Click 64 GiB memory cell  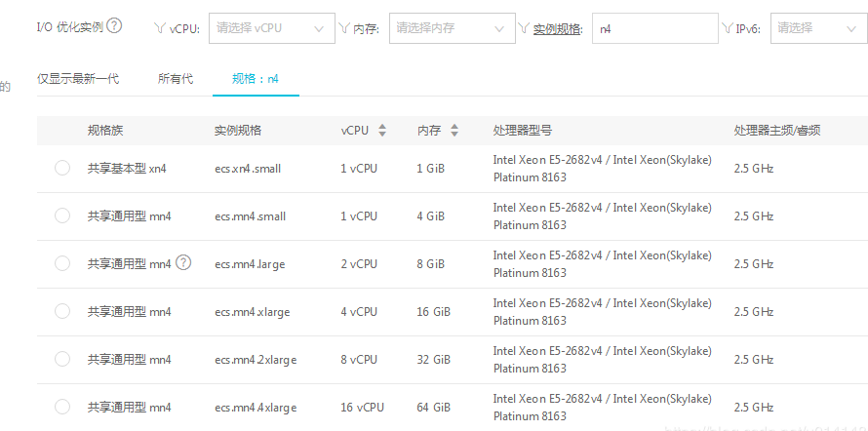point(433,408)
